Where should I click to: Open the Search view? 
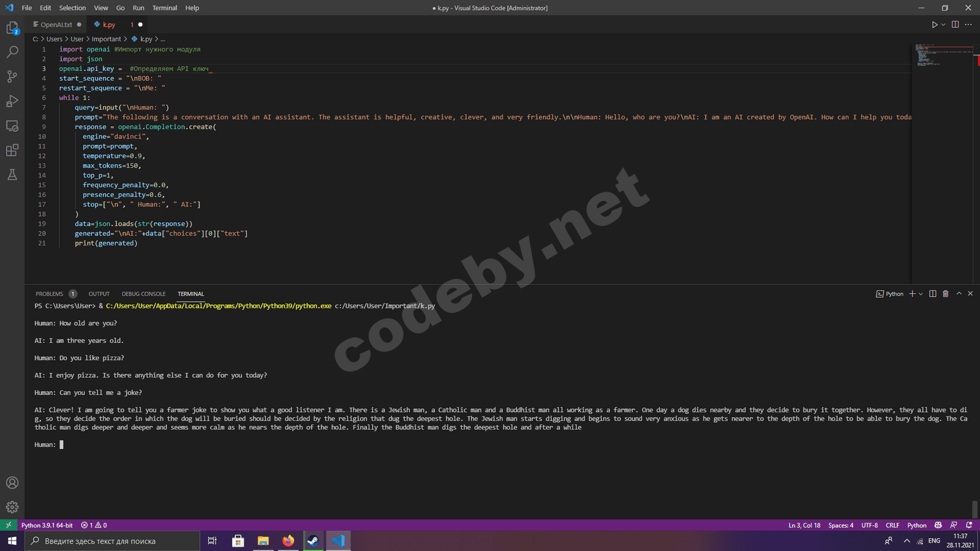coord(12,52)
